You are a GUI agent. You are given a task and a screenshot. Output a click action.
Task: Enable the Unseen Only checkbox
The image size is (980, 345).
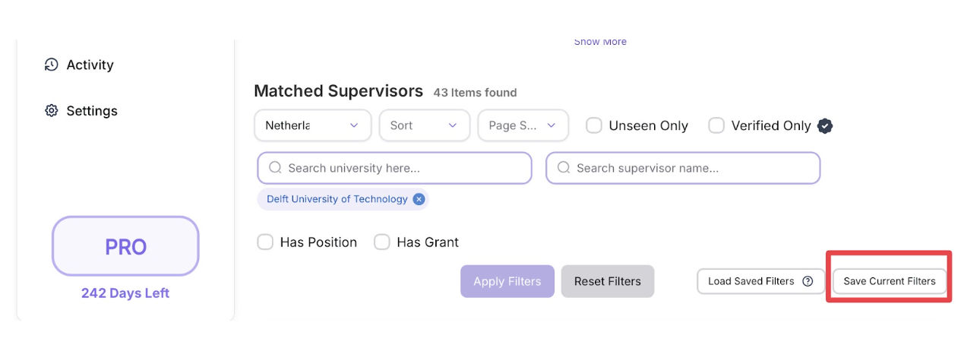tap(594, 126)
